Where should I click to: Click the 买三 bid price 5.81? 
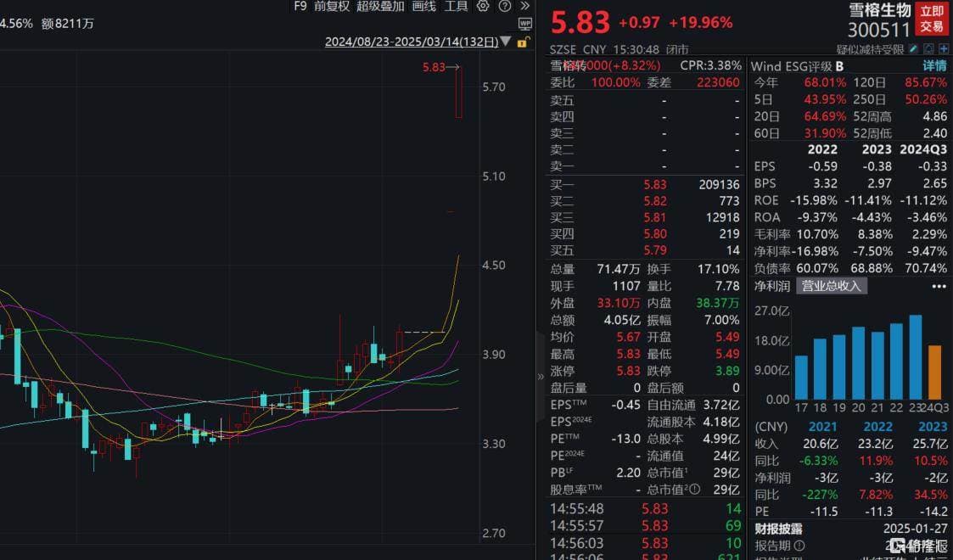(x=655, y=217)
